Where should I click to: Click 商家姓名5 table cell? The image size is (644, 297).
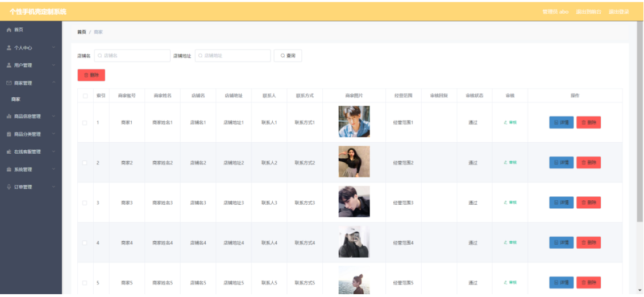tap(163, 283)
